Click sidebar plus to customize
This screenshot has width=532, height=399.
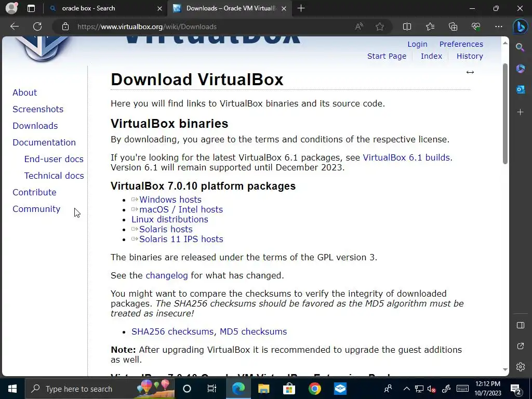(520, 112)
